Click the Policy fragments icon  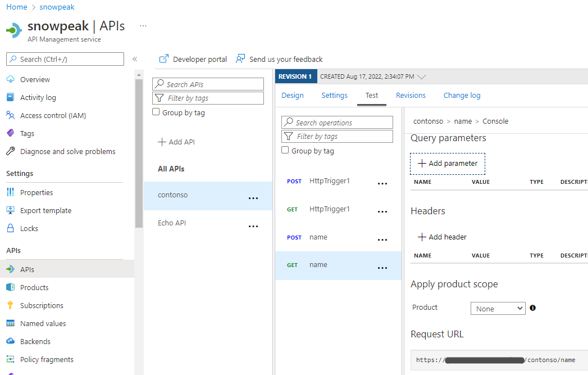click(x=11, y=359)
